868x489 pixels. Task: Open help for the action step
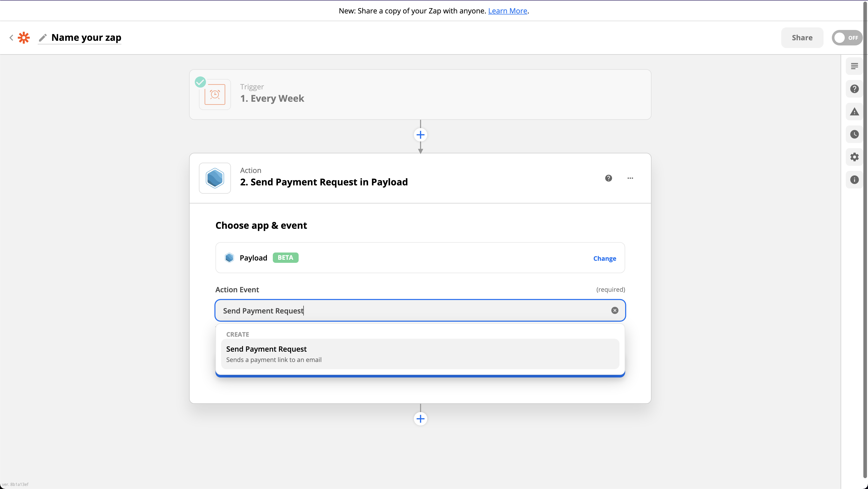(608, 178)
